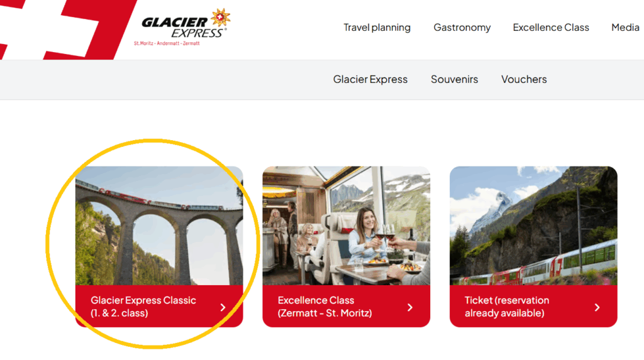This screenshot has width=644, height=360.
Task: Open the Excellence Class menu item
Action: pyautogui.click(x=551, y=28)
